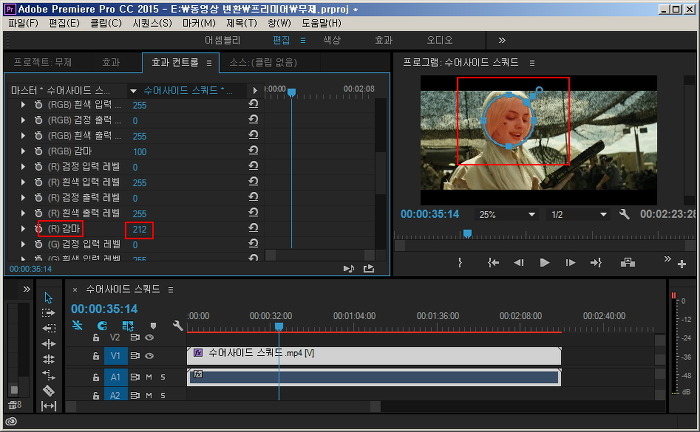Select the Selection tool arrow

tap(49, 298)
